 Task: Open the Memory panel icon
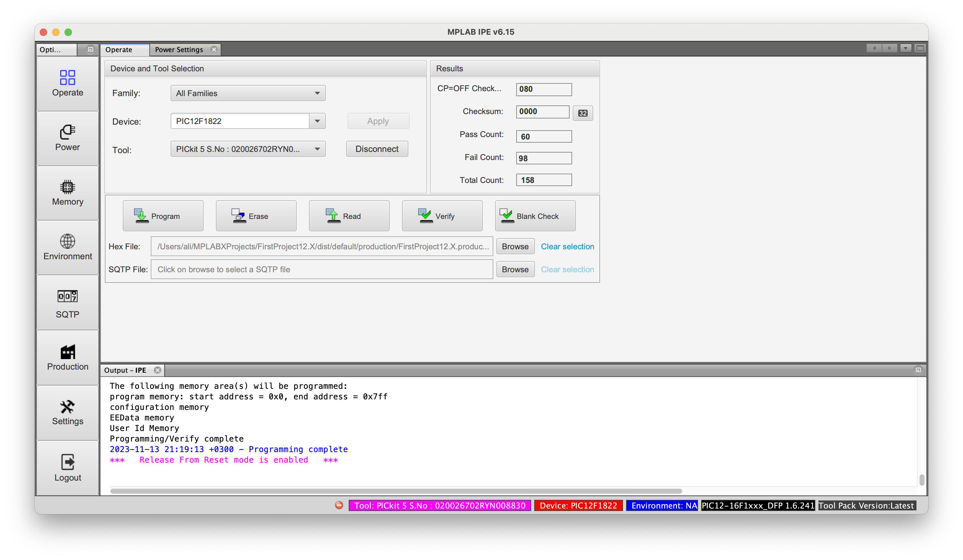tap(67, 193)
